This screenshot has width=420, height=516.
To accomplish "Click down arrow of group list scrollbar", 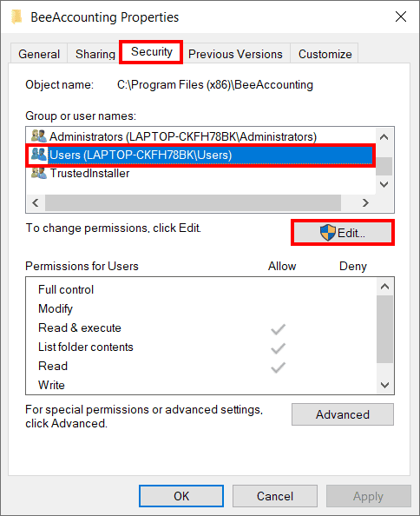I will click(x=384, y=184).
